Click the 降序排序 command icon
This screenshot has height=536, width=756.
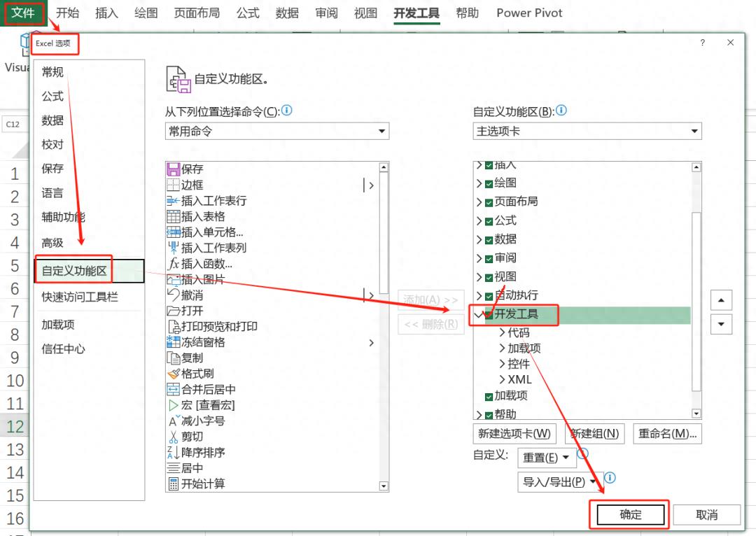[x=173, y=453]
